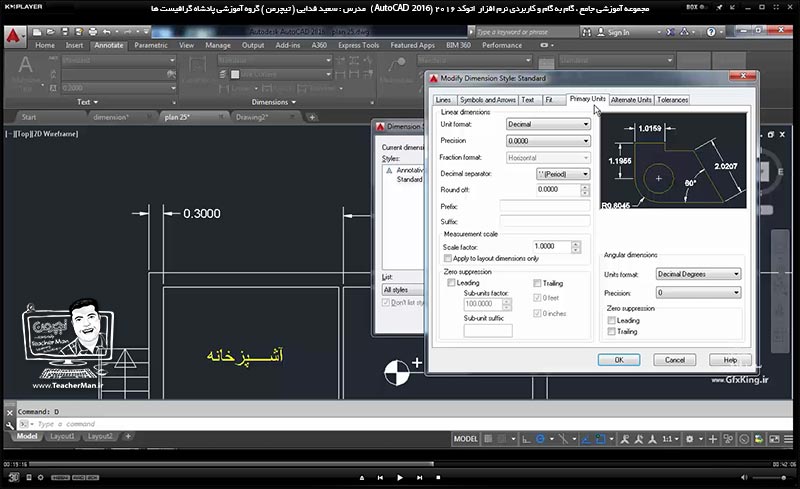This screenshot has height=489, width=800.
Task: Click the Save As quick-access icon
Action: tap(79, 32)
